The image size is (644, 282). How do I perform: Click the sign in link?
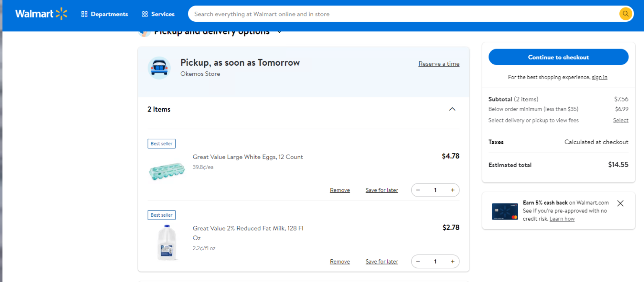(599, 77)
